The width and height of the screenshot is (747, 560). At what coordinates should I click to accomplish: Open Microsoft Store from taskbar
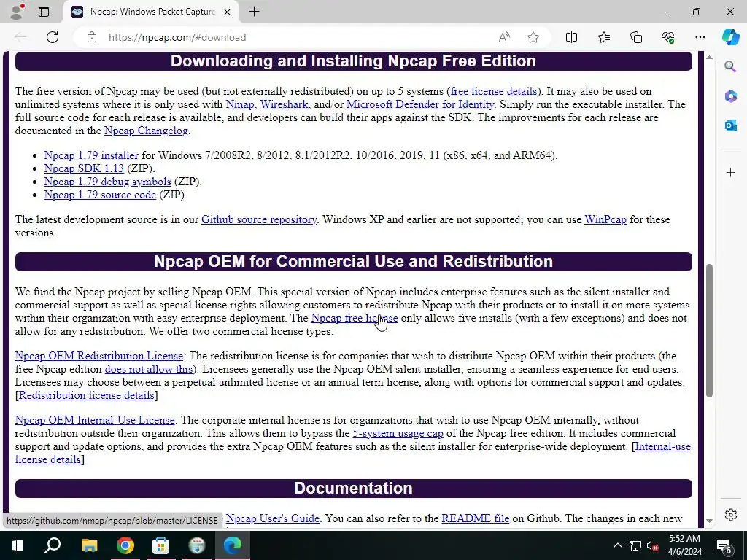point(161,545)
